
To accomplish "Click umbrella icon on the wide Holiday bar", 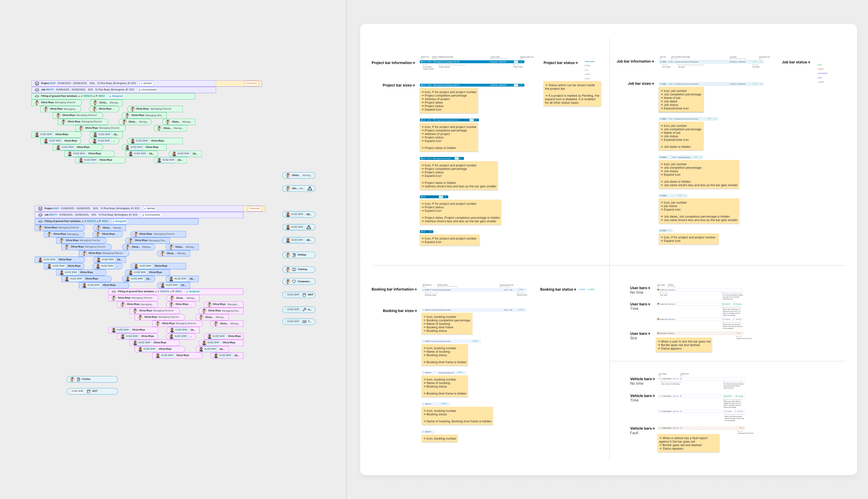I will [x=78, y=379].
